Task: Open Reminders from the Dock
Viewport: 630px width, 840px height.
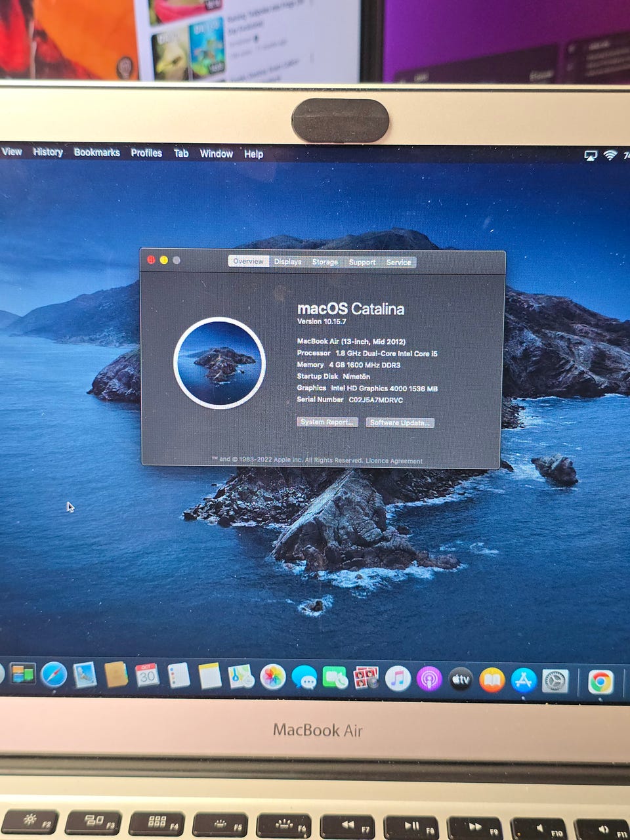Action: [178, 675]
